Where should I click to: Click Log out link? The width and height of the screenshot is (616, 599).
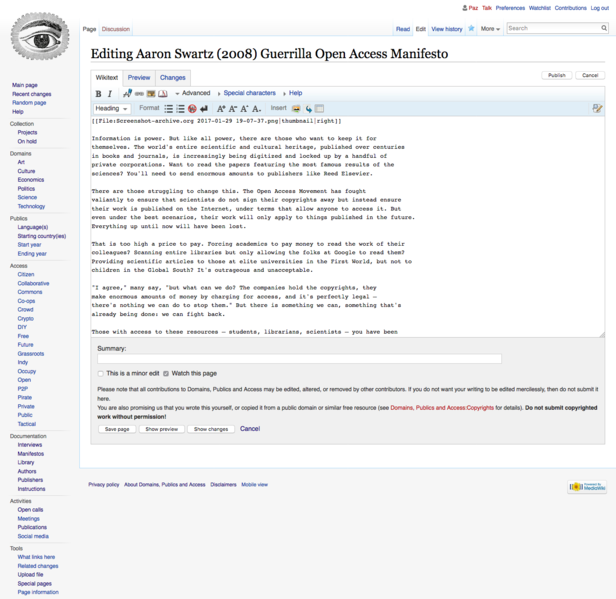[600, 8]
